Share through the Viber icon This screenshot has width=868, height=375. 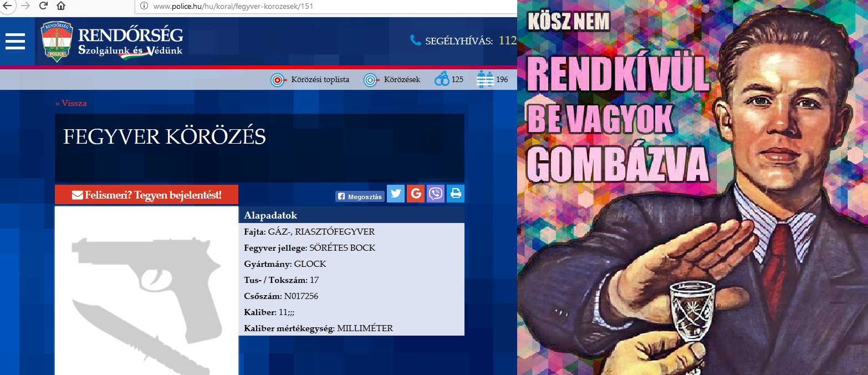pos(435,194)
